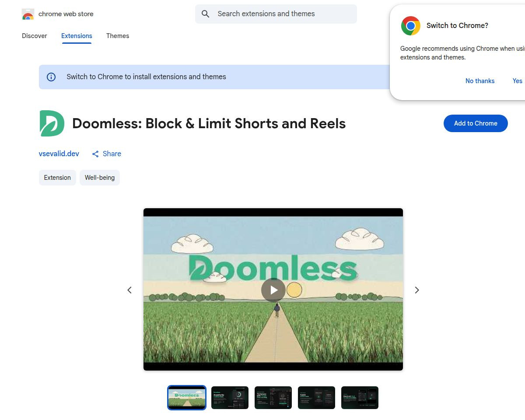
Task: Select the third dark screenshot thumbnail
Action: click(x=273, y=398)
